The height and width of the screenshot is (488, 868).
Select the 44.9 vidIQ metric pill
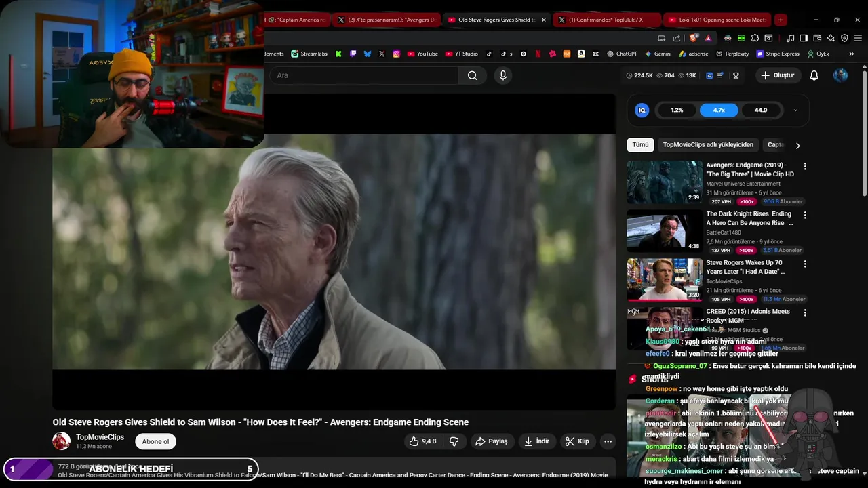click(x=761, y=110)
